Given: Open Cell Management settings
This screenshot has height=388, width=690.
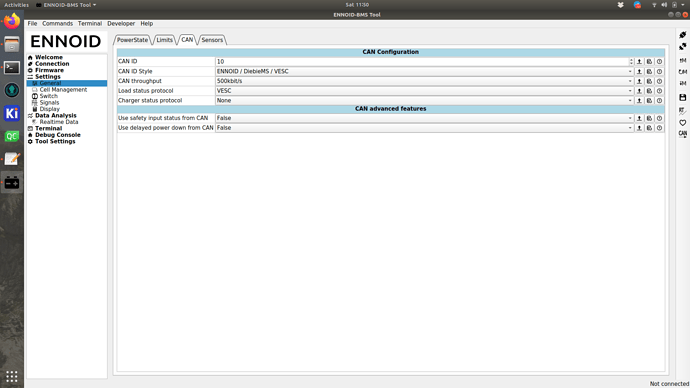Looking at the screenshot, I should (x=63, y=90).
